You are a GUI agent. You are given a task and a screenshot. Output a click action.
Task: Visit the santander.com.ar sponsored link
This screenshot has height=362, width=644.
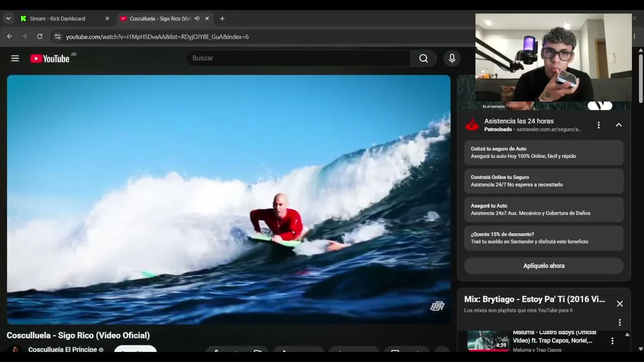click(x=549, y=130)
